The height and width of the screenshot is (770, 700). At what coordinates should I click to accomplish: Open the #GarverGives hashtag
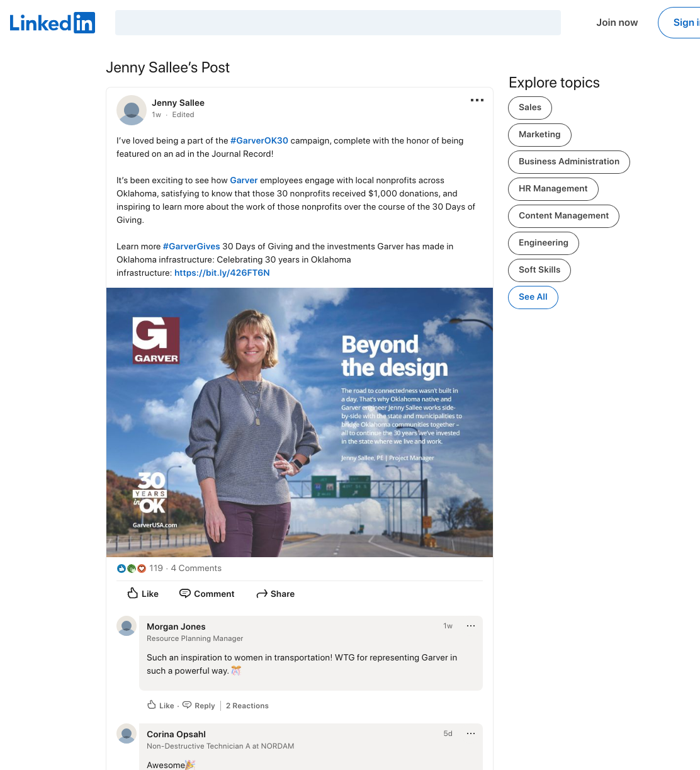tap(191, 246)
